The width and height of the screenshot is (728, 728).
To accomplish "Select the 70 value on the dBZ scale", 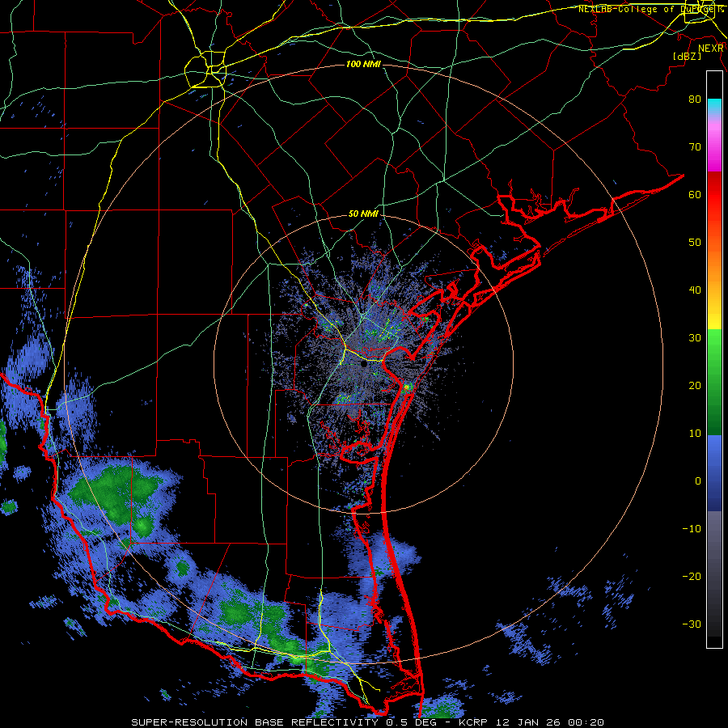I will pyautogui.click(x=695, y=146).
